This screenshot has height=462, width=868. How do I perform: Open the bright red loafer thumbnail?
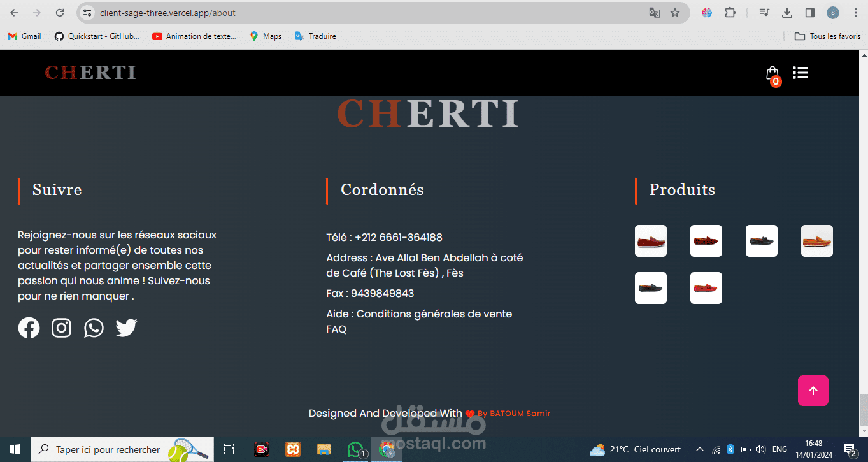click(706, 288)
